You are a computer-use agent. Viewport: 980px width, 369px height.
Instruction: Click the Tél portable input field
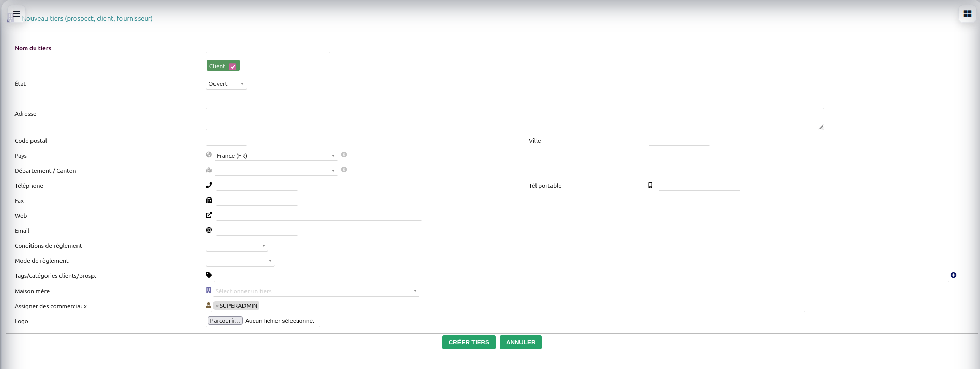click(x=699, y=185)
